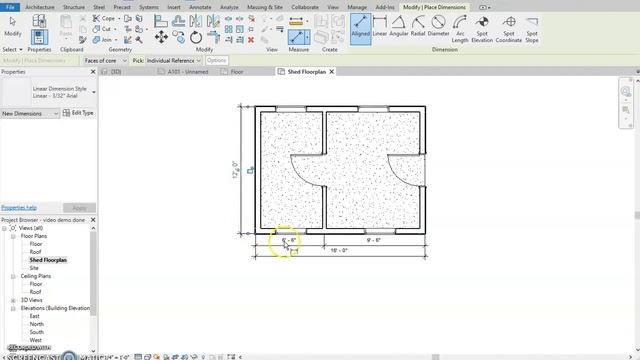Close the Shed Floorplan view tab
This screenshot has height=360, width=640.
point(332,71)
